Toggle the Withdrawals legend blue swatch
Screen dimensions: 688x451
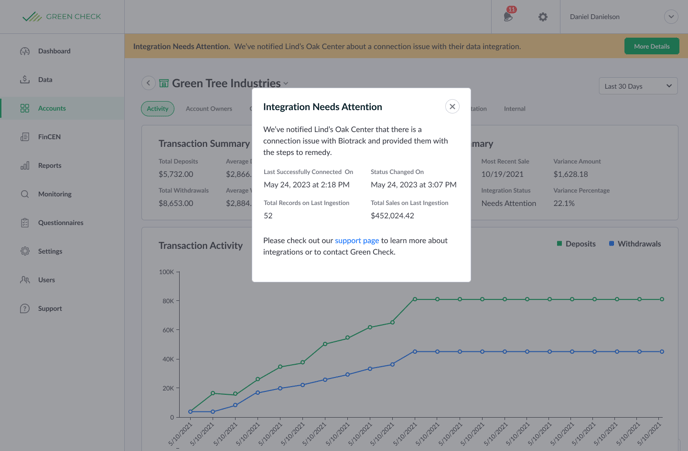pos(612,243)
